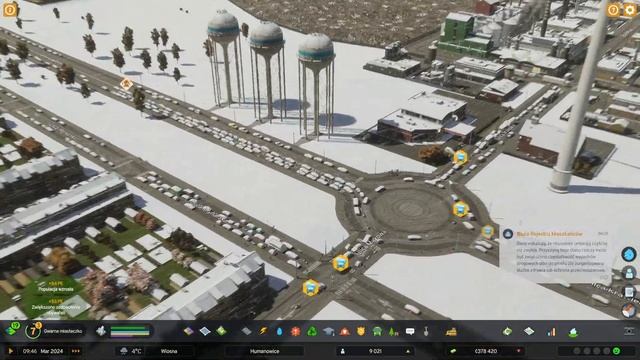Screen dimensions: 640x360
Task: Open the City statistics bar chart icon
Action: [551, 331]
